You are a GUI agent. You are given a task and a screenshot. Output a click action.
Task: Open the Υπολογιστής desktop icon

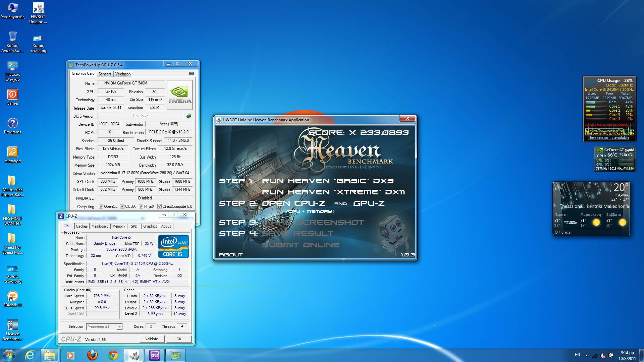[13, 11]
